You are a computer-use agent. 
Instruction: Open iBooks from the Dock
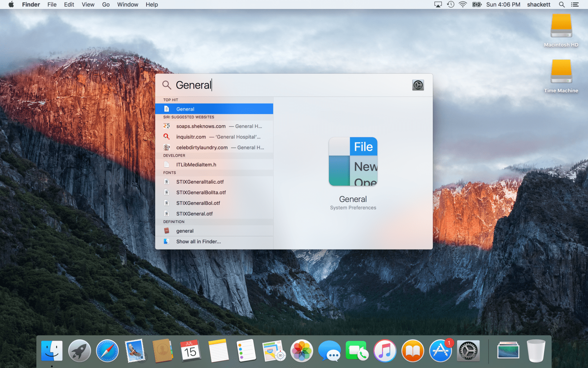click(413, 350)
